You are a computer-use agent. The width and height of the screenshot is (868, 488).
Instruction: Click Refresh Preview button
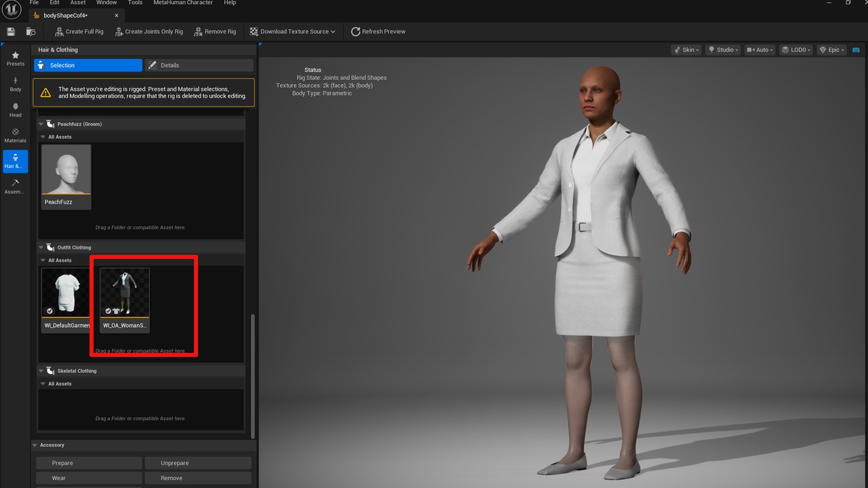point(378,31)
